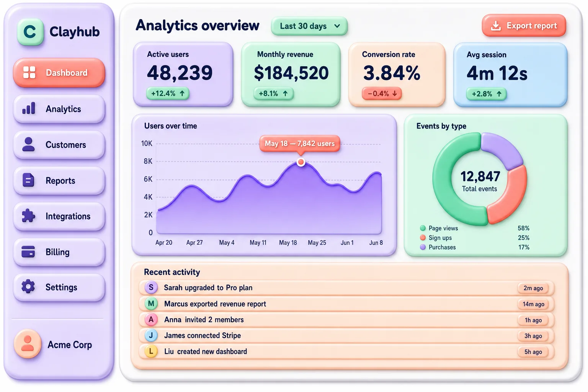The height and width of the screenshot is (392, 588).
Task: Open the Integrations menu item
Action: pos(59,216)
